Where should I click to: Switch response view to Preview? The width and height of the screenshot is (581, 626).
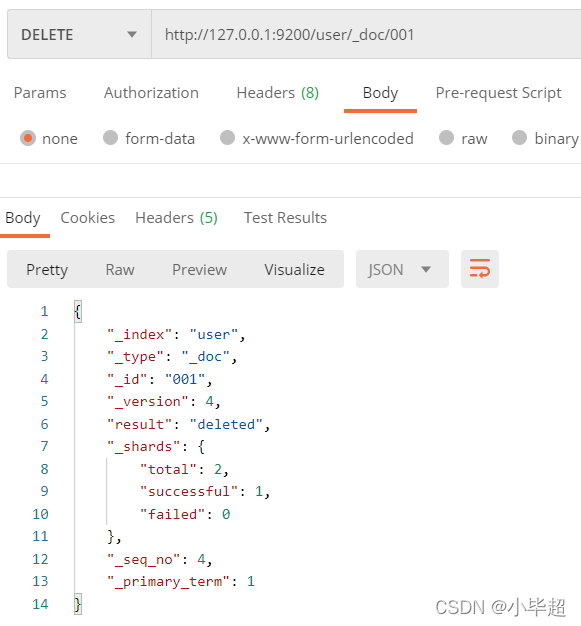[x=199, y=269]
